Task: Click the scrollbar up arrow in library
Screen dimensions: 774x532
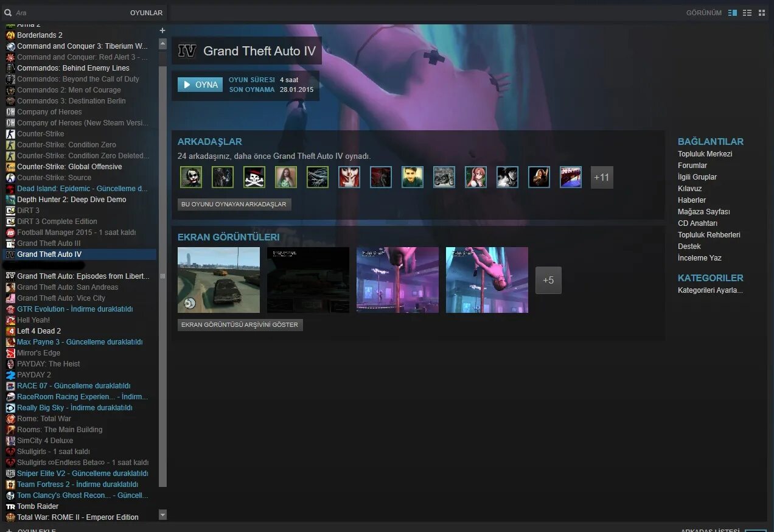Action: click(x=162, y=44)
